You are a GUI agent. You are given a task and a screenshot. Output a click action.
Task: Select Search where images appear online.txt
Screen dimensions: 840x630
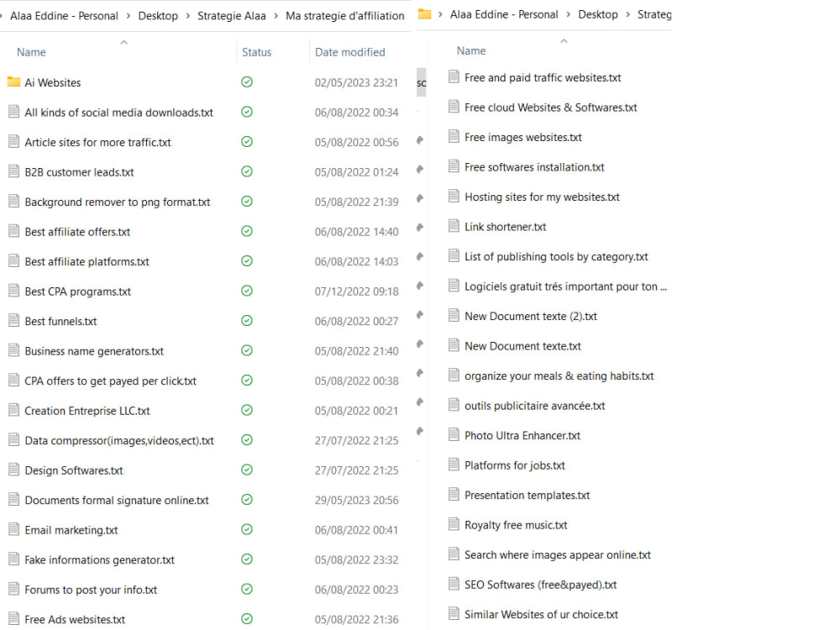tap(558, 555)
